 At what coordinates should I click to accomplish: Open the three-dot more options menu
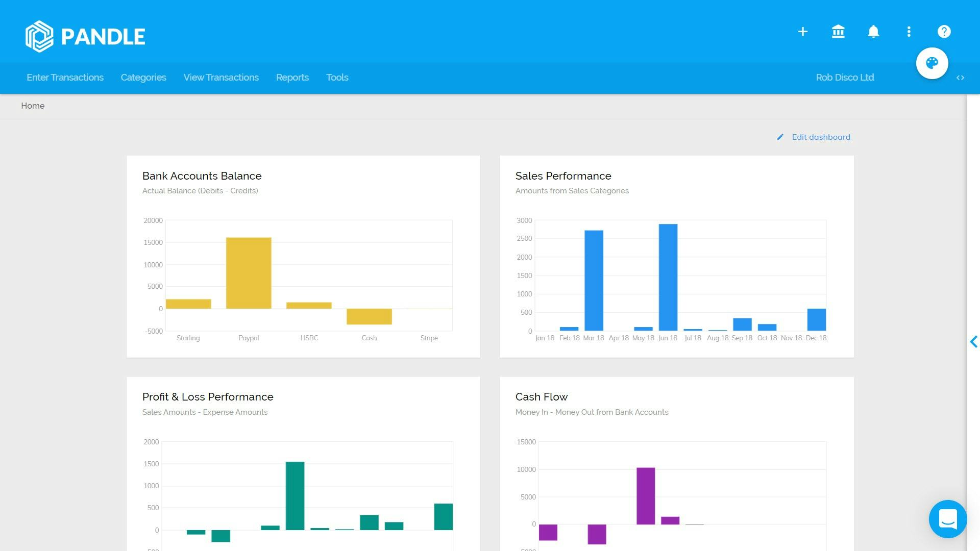click(909, 32)
